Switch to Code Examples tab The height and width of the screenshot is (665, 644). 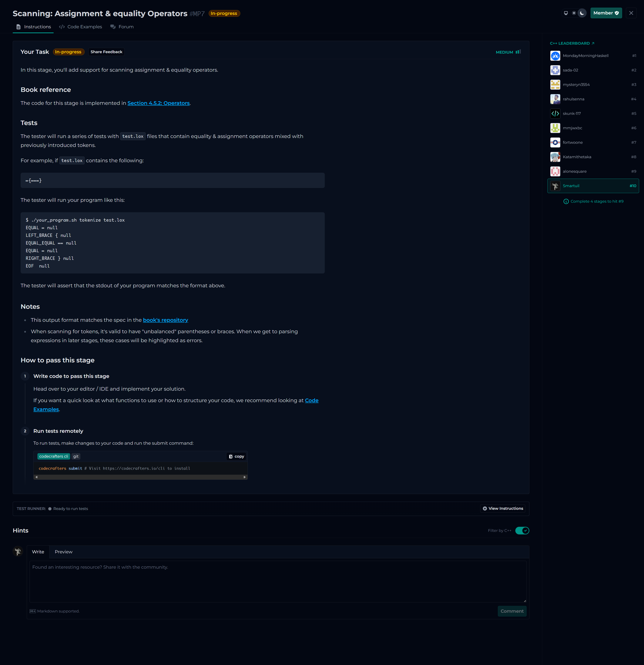coord(80,27)
